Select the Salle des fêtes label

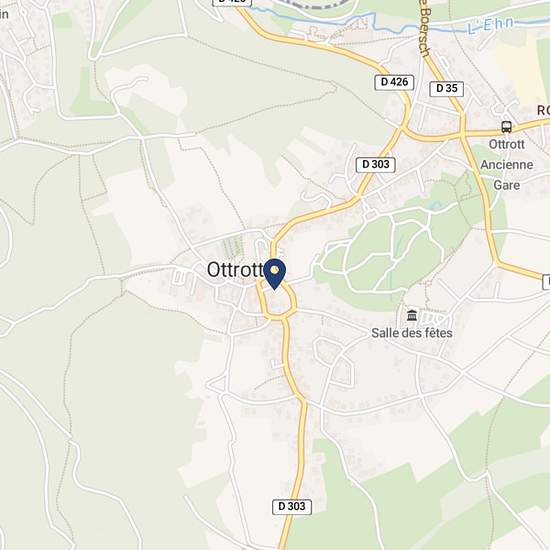(412, 333)
